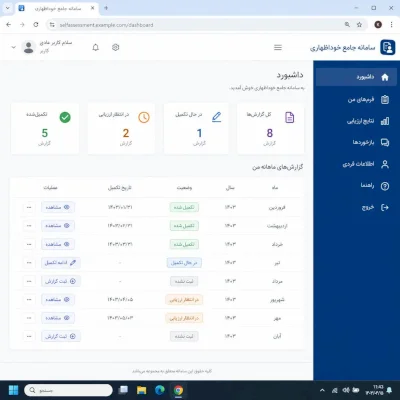Click the pencil icon on در حال تکمیل card
The height and width of the screenshot is (400, 400).
[x=217, y=117]
